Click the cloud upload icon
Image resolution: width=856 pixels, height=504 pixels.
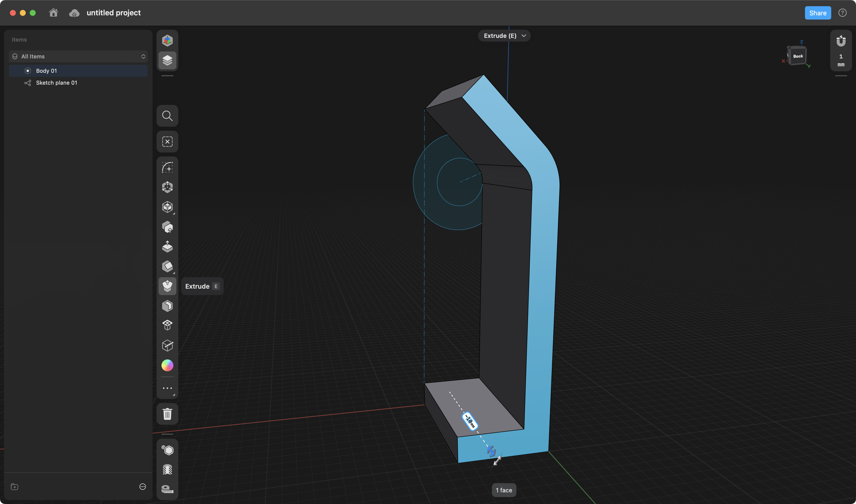click(x=74, y=13)
